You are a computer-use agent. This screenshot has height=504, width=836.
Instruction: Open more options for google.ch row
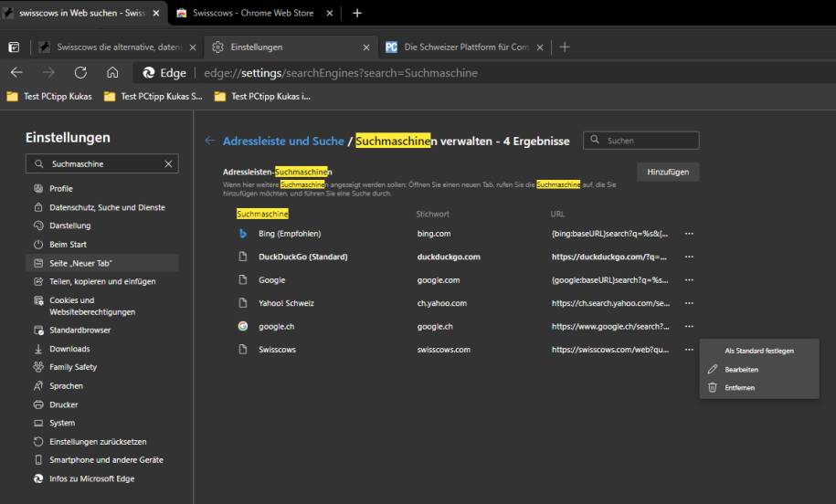689,327
